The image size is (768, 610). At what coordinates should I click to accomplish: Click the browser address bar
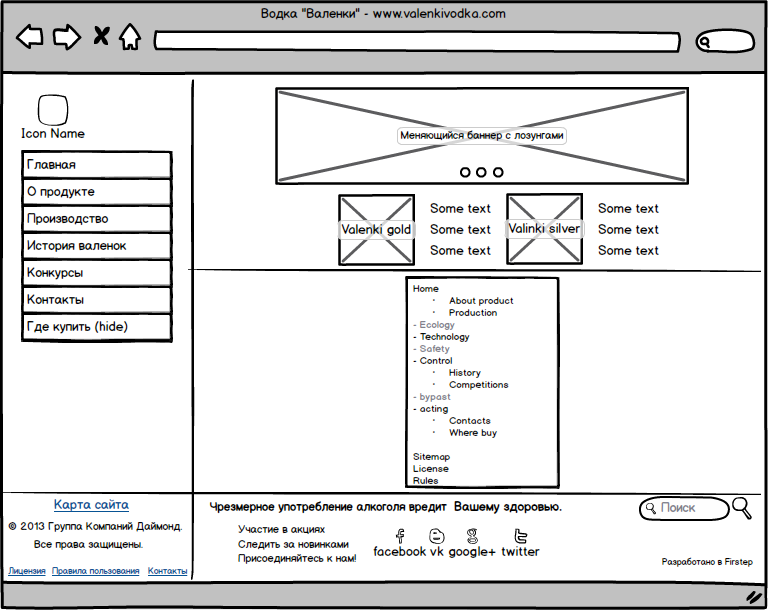point(417,41)
